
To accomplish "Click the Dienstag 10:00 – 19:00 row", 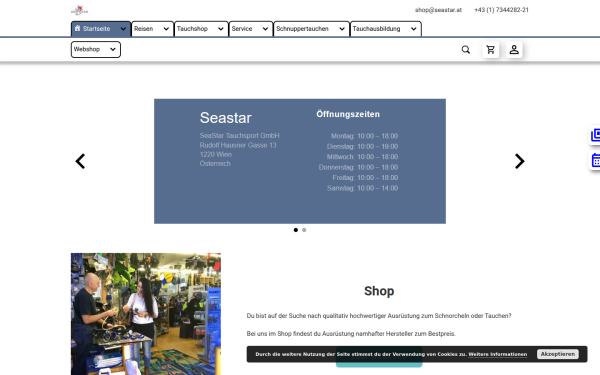I will [362, 147].
